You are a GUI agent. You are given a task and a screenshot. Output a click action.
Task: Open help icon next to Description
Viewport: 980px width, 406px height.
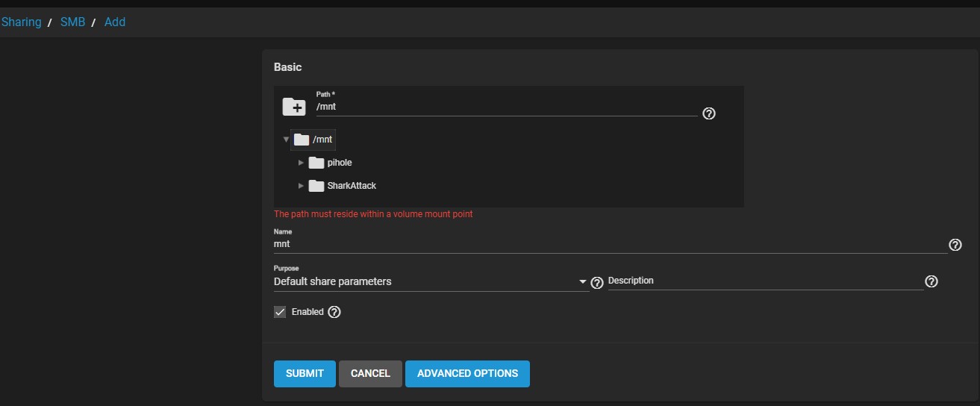click(x=931, y=281)
